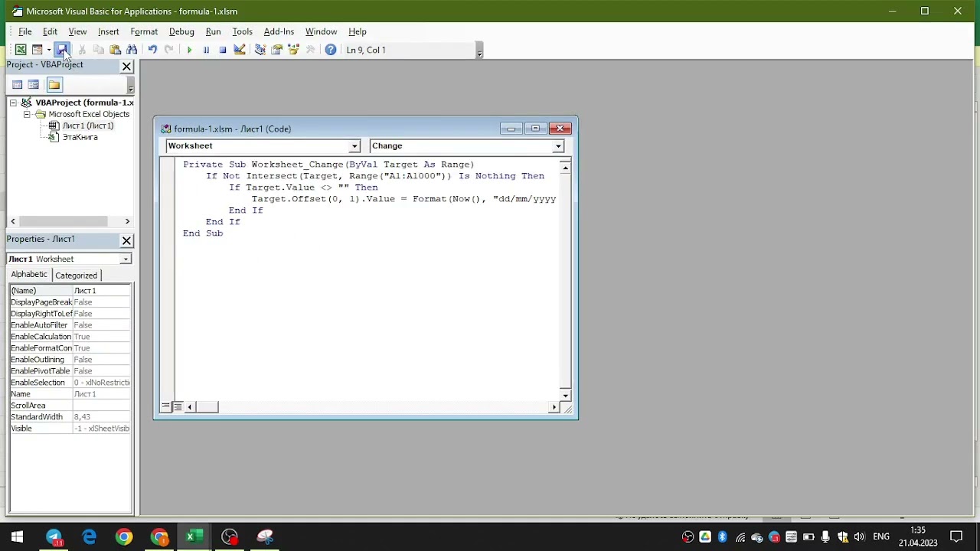
Task: Paste using the clipboard toolbar icon
Action: tap(116, 50)
